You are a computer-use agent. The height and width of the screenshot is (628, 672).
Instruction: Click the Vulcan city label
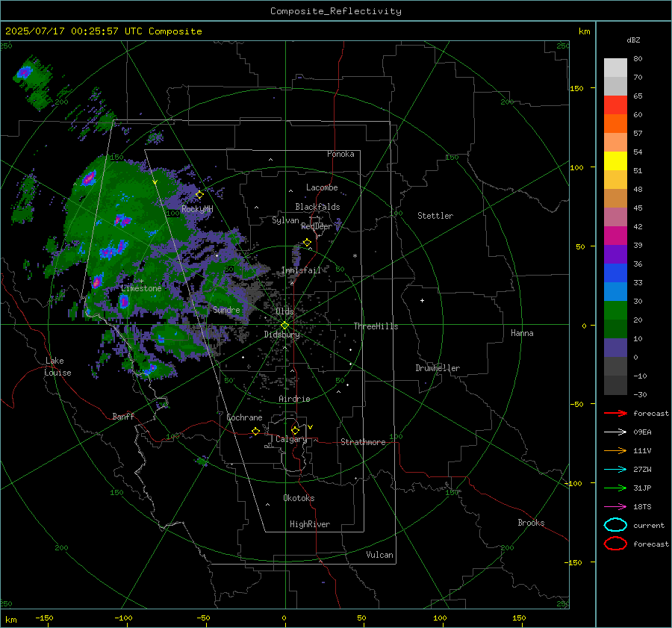[x=380, y=555]
